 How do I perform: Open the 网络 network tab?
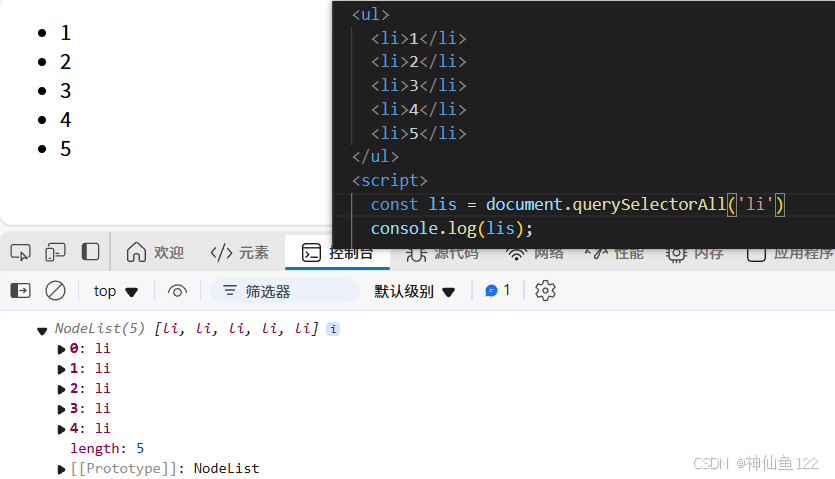[x=534, y=254]
